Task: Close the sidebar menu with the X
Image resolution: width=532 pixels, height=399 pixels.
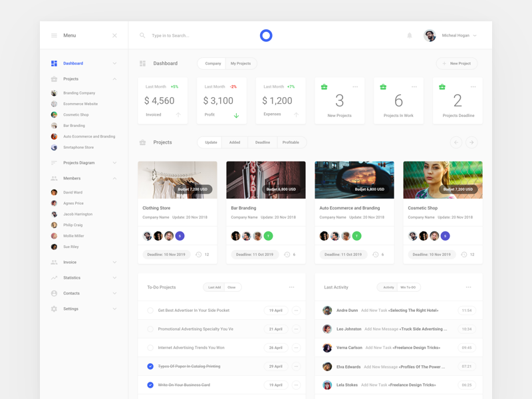Action: click(x=114, y=35)
